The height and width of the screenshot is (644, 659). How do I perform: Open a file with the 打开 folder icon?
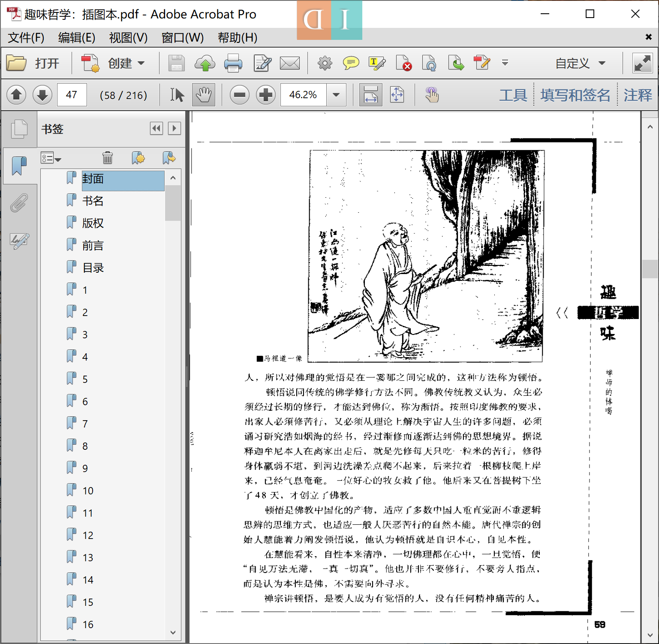(17, 63)
